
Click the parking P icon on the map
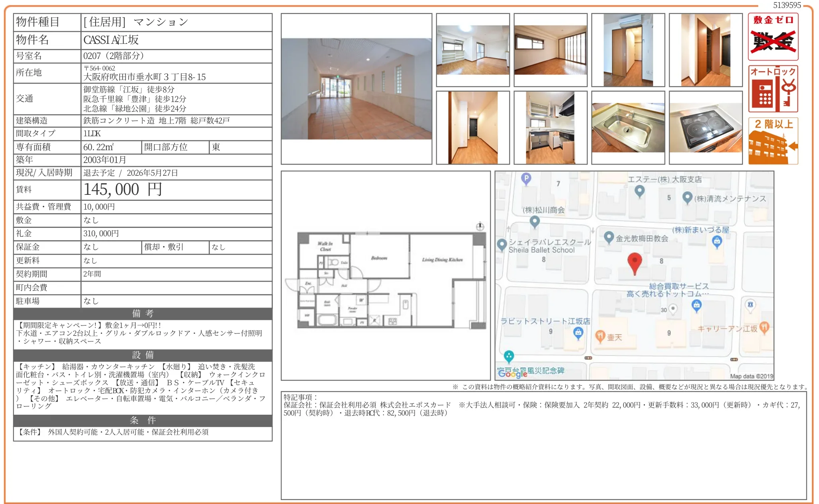[526, 179]
